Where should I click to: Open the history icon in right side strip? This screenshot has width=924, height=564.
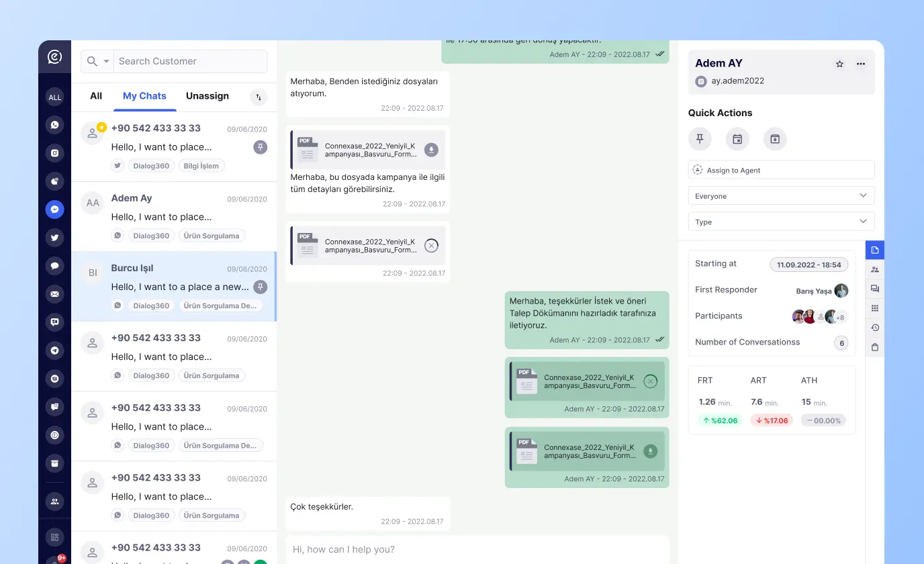point(875,328)
